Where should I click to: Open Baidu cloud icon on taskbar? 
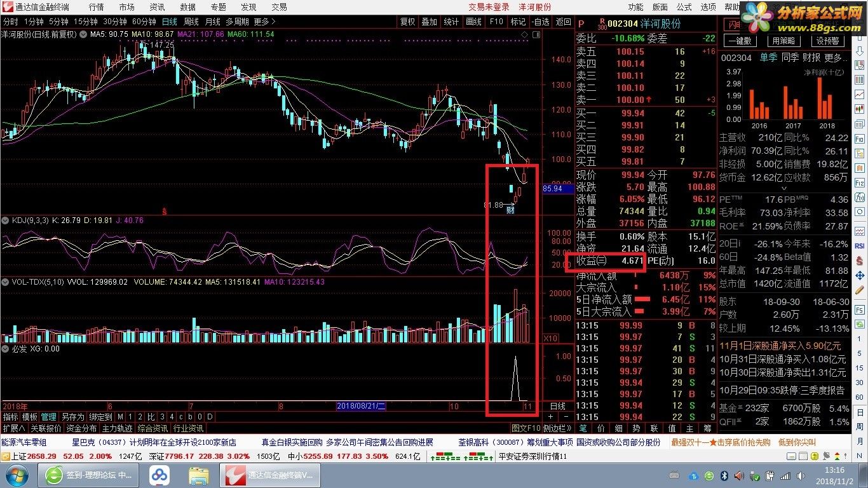click(x=160, y=475)
